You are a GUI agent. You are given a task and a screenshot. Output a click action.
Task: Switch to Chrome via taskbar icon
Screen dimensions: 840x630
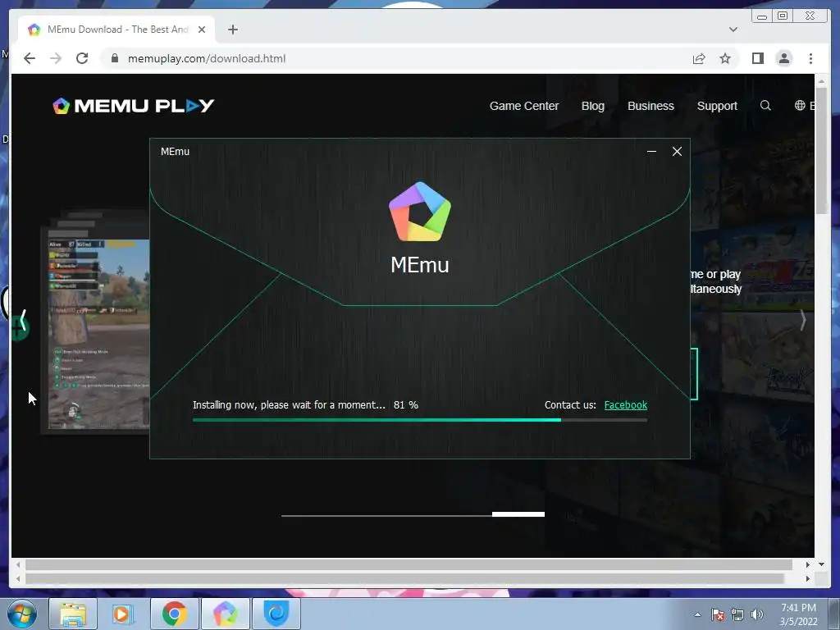point(174,614)
